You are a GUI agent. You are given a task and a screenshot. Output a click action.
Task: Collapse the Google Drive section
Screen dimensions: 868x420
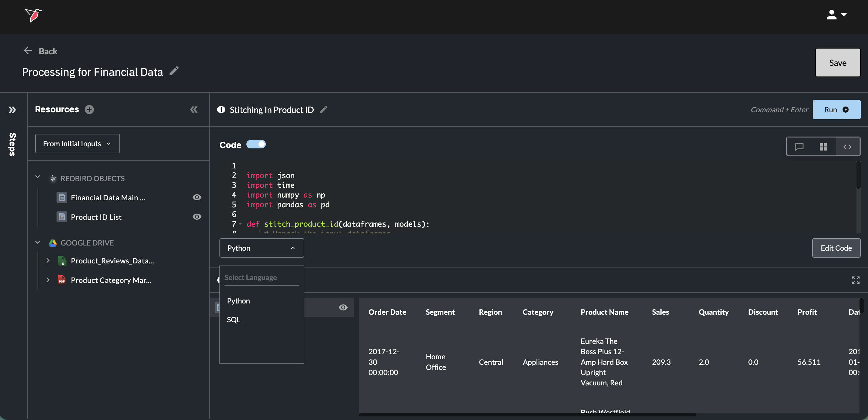[38, 242]
